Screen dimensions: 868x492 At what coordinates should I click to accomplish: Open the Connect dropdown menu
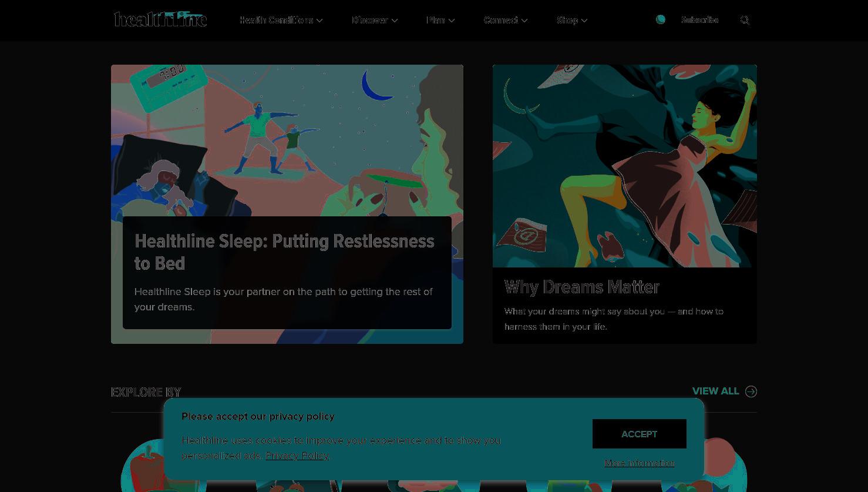pos(506,20)
